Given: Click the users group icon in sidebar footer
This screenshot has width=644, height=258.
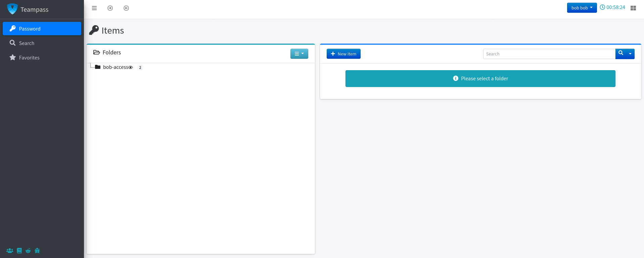Looking at the screenshot, I should [10, 251].
